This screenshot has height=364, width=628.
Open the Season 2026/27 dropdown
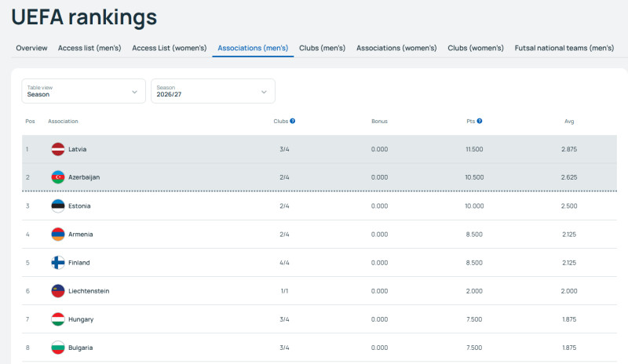pos(213,91)
